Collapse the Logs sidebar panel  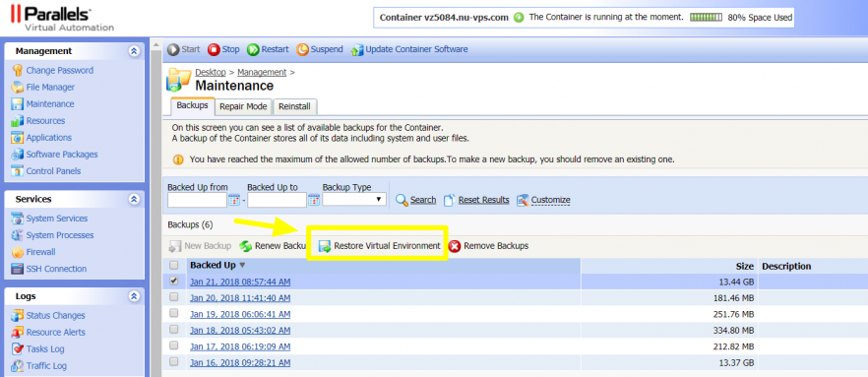click(x=134, y=296)
